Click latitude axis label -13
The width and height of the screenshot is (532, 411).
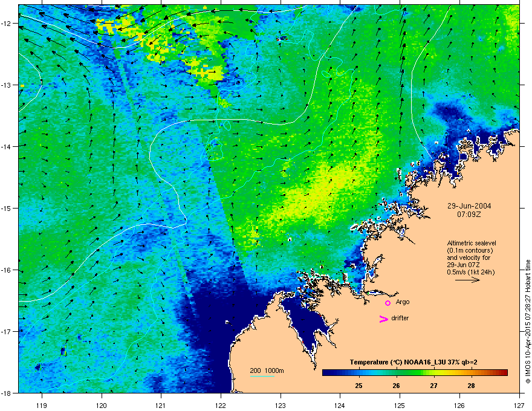[7, 85]
